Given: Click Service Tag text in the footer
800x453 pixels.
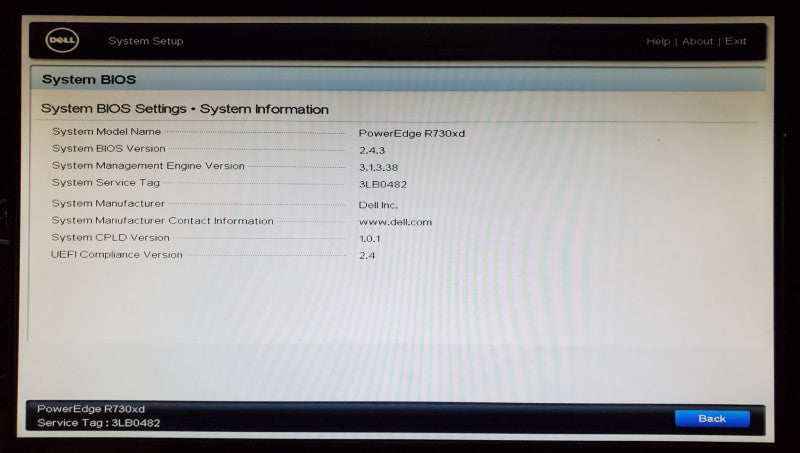Looking at the screenshot, I should (x=98, y=423).
